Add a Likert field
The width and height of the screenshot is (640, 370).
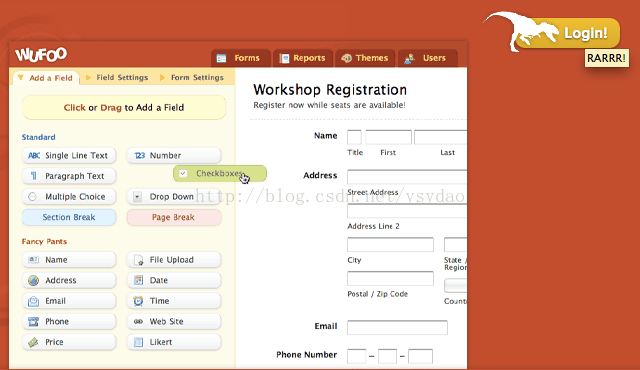pyautogui.click(x=174, y=342)
